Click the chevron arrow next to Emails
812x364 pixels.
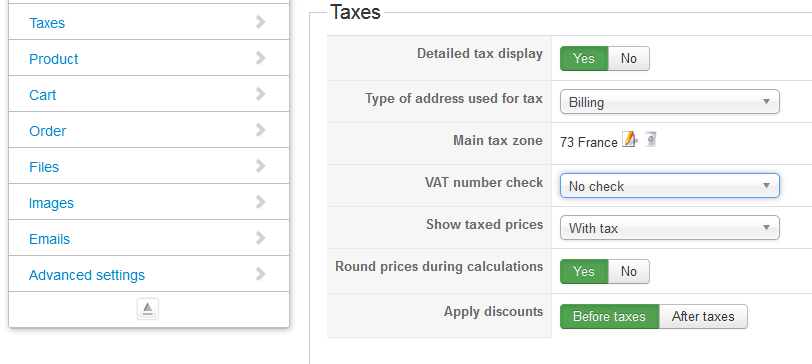[x=260, y=238]
